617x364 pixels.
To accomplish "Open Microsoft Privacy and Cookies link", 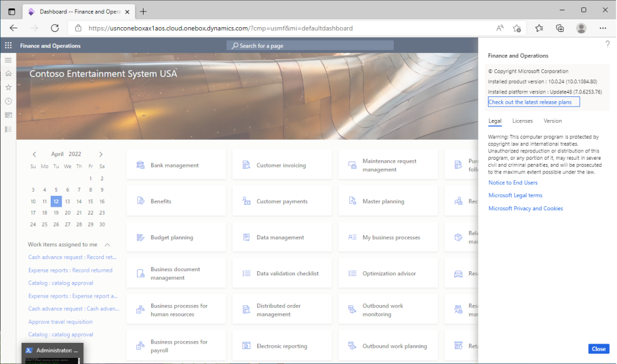I will 526,209.
